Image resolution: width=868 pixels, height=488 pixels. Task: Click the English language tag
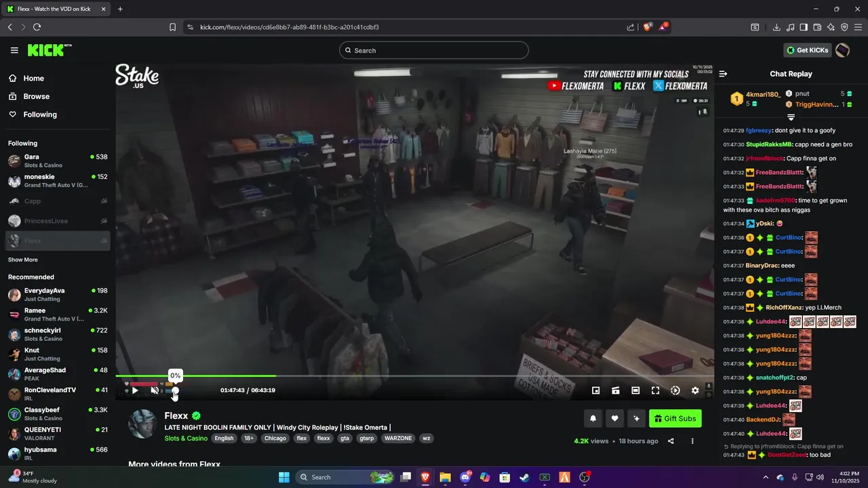(224, 439)
